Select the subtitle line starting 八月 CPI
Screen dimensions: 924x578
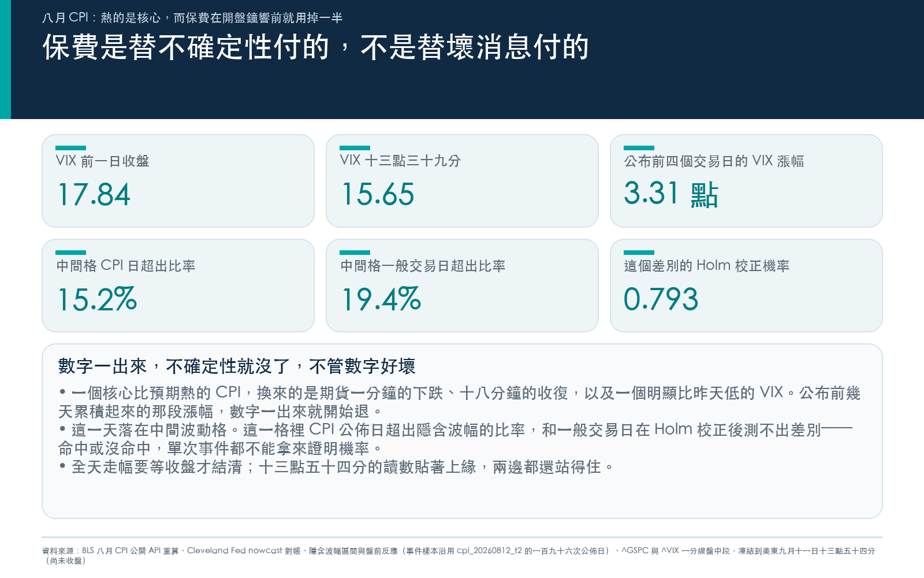192,18
